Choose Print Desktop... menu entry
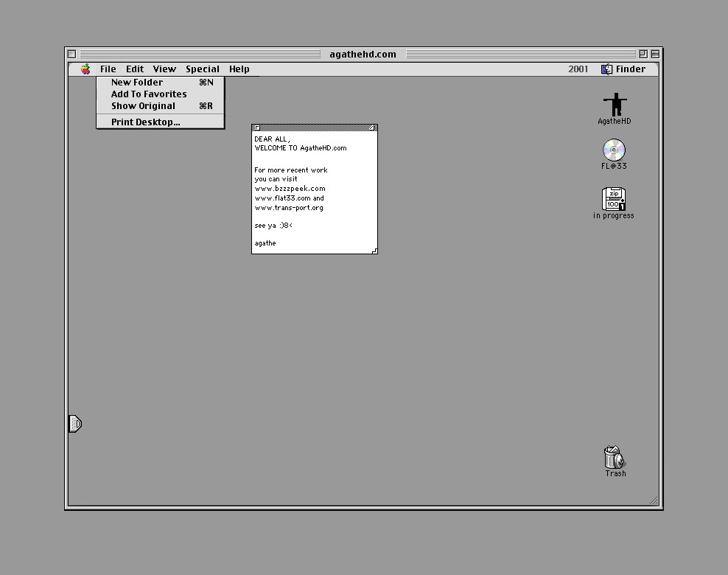This screenshot has width=728, height=575. point(160,122)
